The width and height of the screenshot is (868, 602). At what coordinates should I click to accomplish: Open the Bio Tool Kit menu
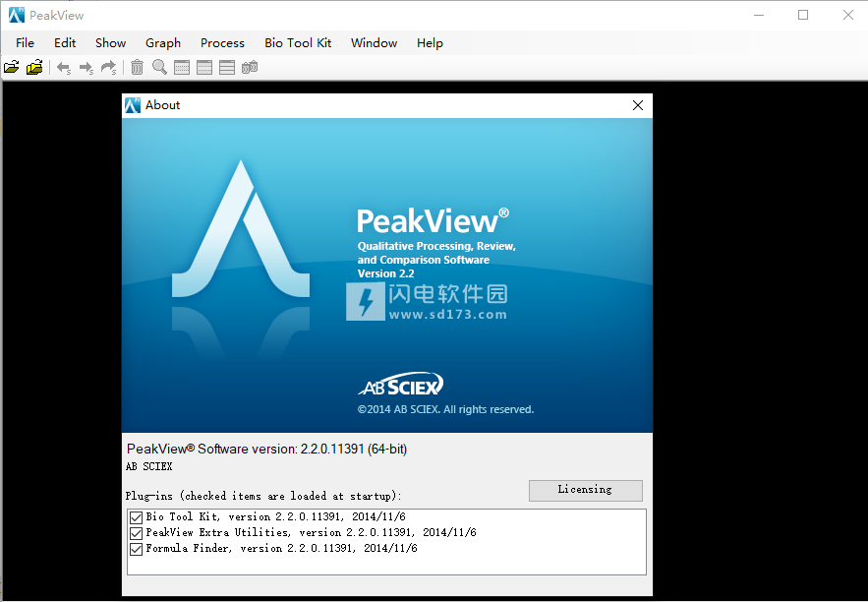coord(298,42)
